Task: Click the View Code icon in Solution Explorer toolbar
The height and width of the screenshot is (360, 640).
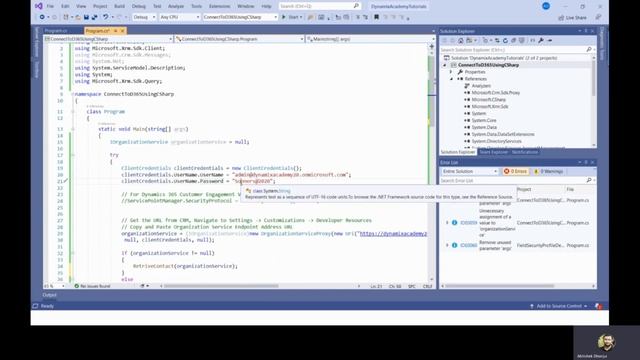Action: (x=533, y=40)
